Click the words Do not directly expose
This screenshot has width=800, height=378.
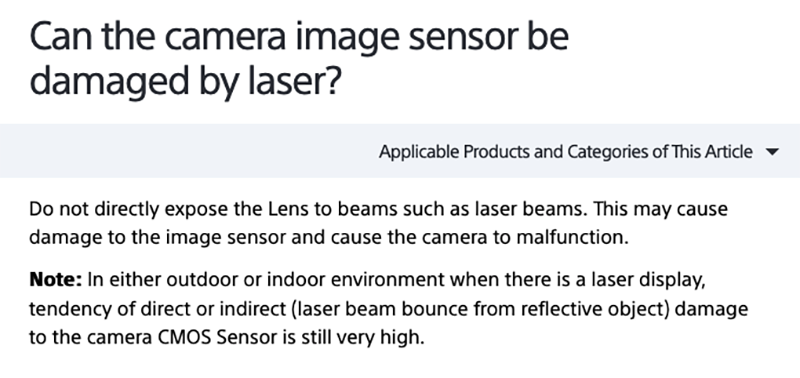[120, 209]
